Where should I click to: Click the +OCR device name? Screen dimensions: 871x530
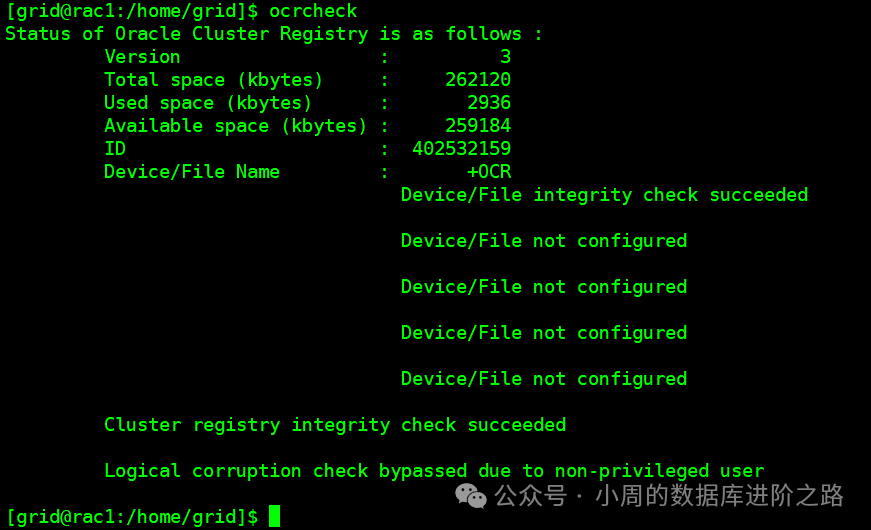click(489, 172)
